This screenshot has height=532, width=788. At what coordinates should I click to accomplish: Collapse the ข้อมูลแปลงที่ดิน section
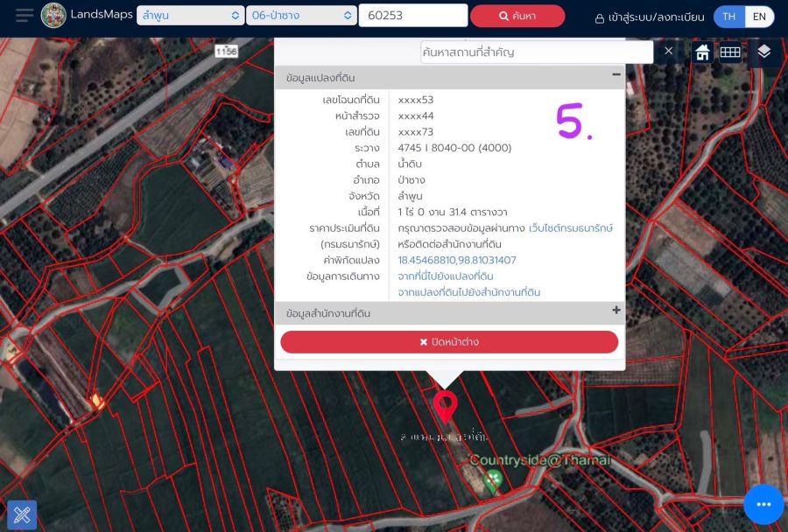(x=616, y=76)
